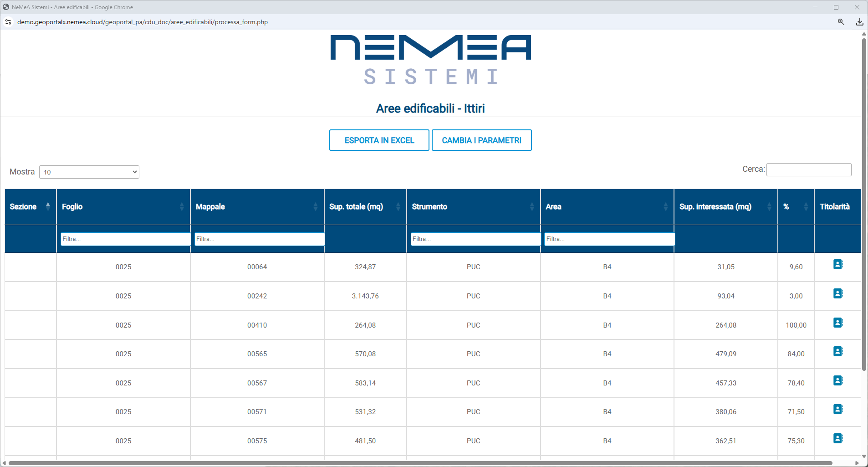Open titolarità icon for mappale 00567
The image size is (868, 467).
tap(837, 380)
